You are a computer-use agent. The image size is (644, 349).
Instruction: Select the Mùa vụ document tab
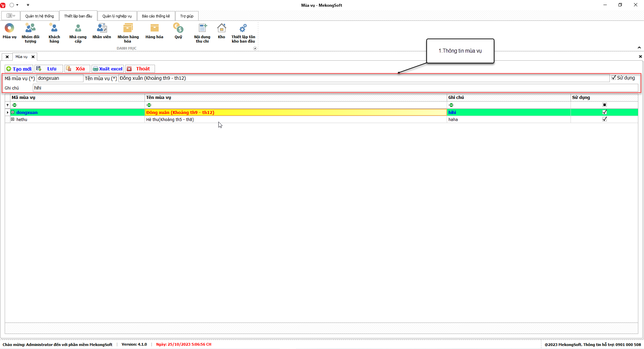pyautogui.click(x=21, y=57)
